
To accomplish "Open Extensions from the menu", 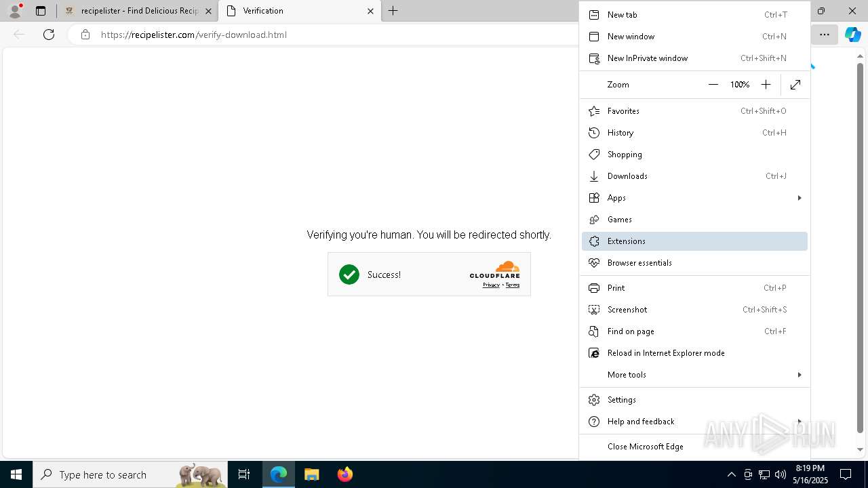I will (694, 241).
